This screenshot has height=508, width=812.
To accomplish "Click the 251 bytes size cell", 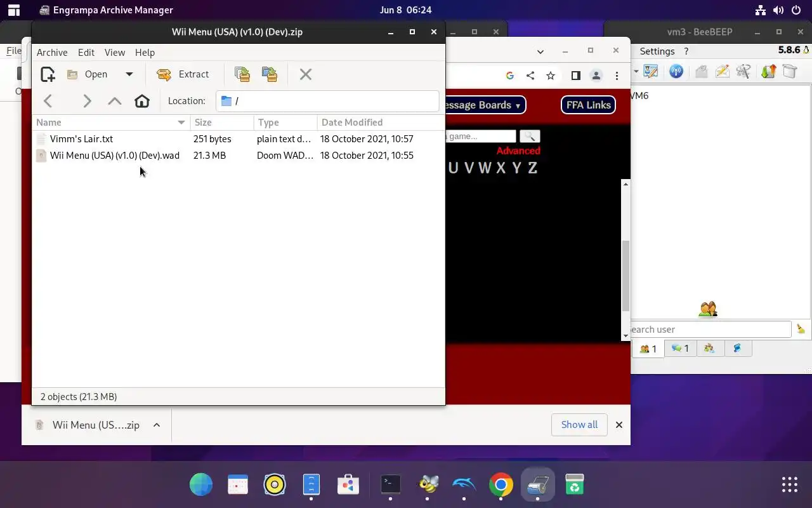I will coord(212,139).
